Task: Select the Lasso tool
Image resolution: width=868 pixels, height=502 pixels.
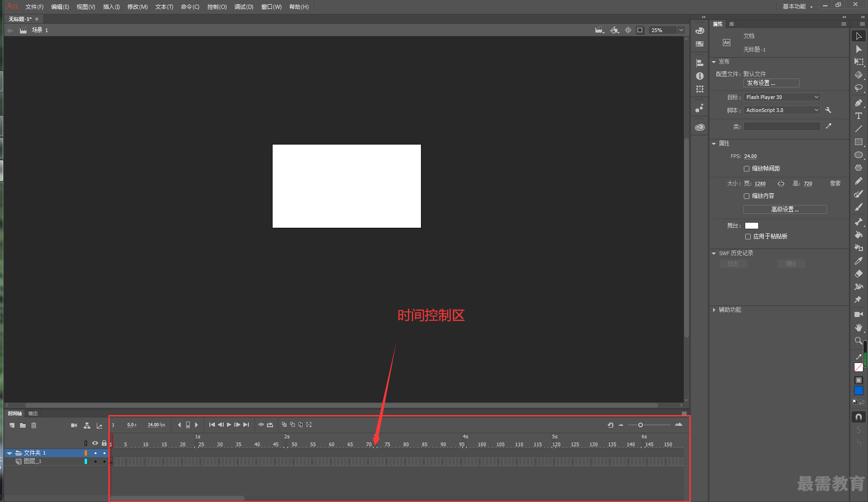Action: click(859, 88)
